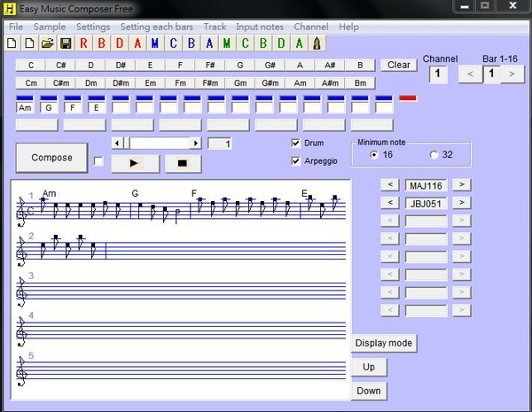Viewport: 532px width, 412px height.
Task: Click the JBJ051 pattern field
Action: pyautogui.click(x=426, y=204)
